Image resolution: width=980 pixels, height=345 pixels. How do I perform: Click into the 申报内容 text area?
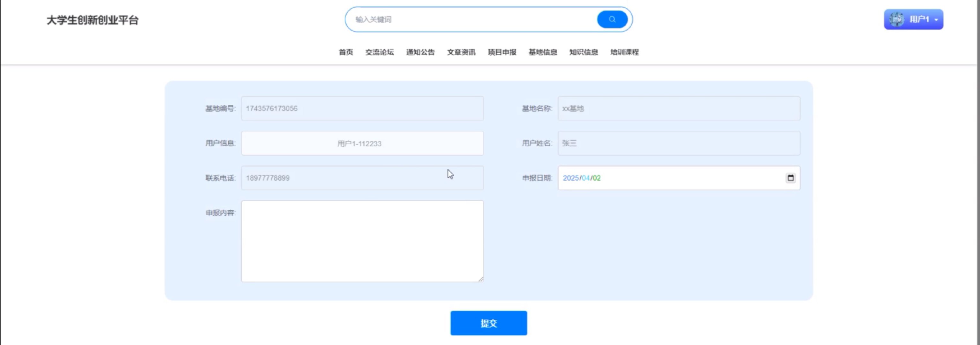pos(362,241)
